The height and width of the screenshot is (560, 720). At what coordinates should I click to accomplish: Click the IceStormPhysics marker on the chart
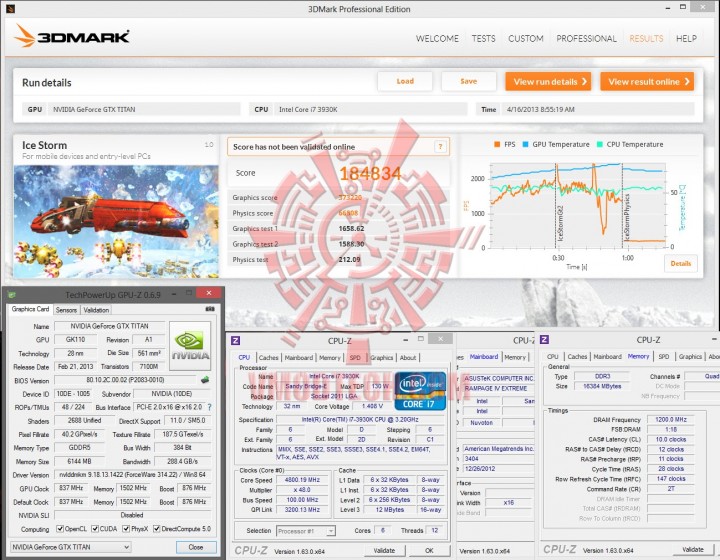click(x=627, y=217)
